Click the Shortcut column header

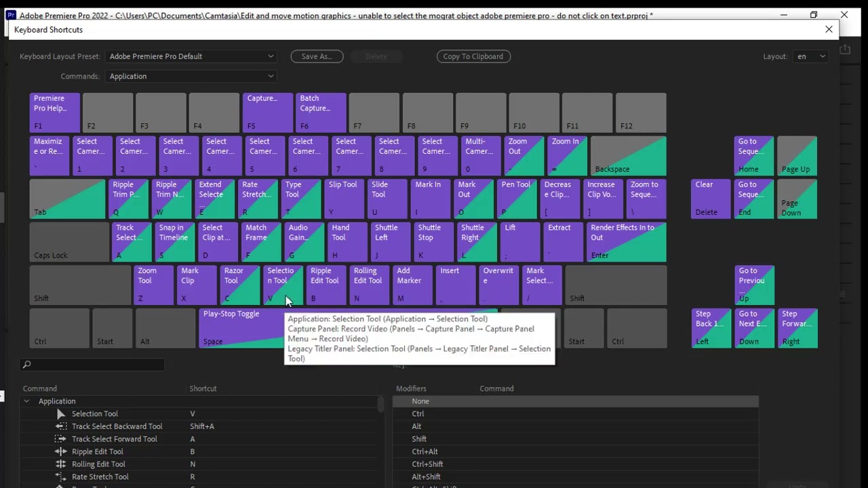point(203,388)
